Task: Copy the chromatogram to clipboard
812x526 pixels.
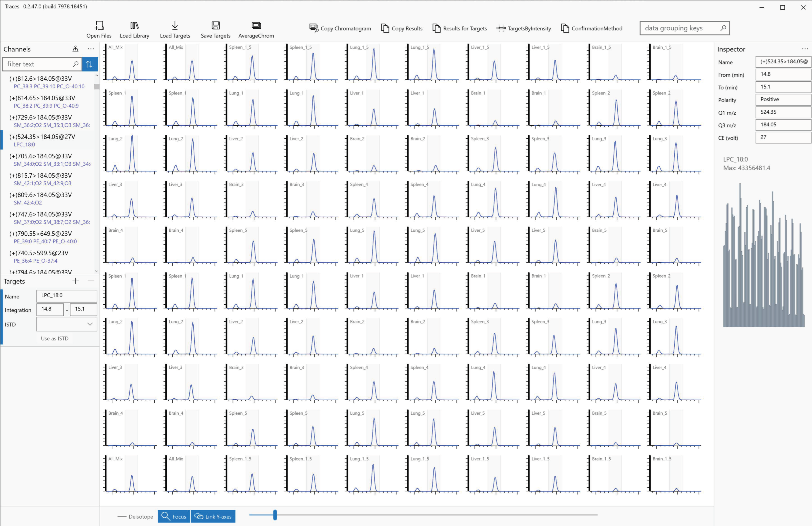Action: 340,28
